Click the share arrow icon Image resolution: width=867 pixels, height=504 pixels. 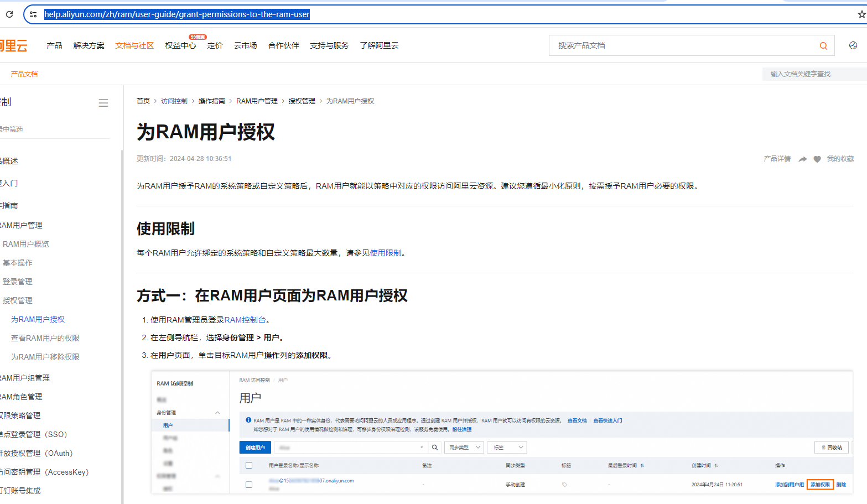(x=803, y=159)
